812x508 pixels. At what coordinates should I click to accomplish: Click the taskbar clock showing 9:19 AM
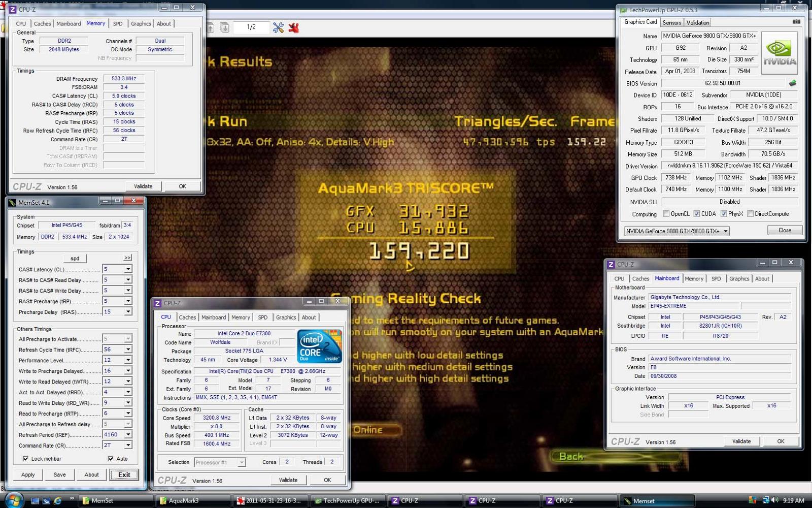[x=793, y=501]
